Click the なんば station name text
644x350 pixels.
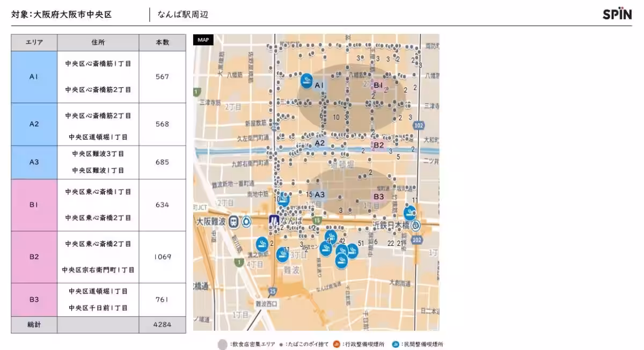pos(292,221)
